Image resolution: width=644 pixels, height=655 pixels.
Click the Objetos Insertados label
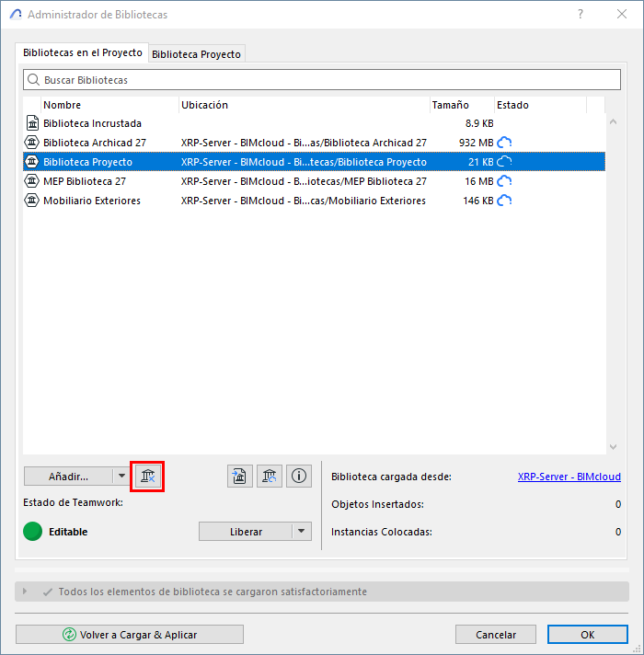coord(377,504)
